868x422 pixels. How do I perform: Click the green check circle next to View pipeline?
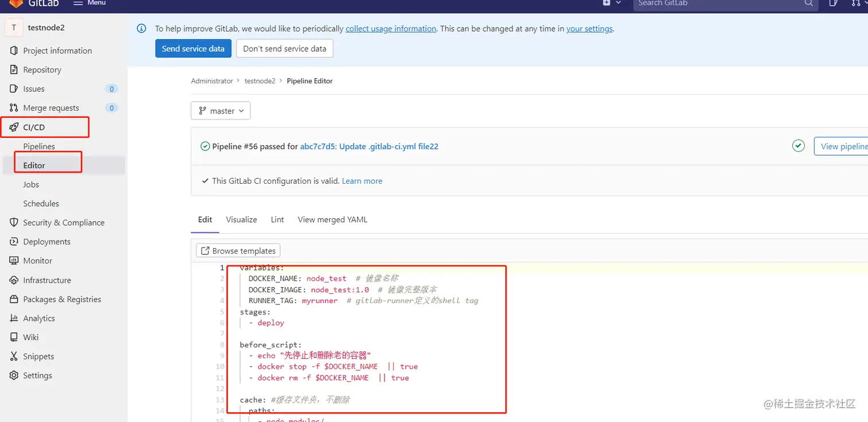799,146
